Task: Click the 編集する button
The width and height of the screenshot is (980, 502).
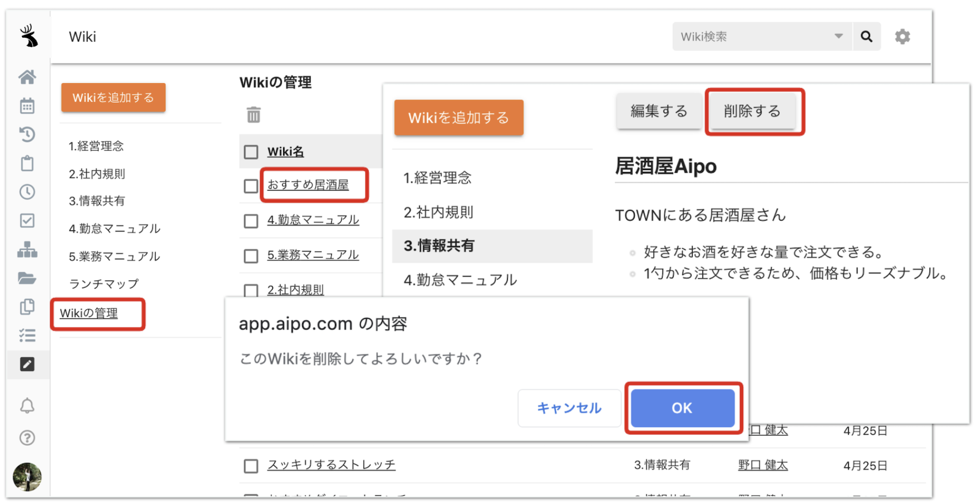Action: click(659, 111)
